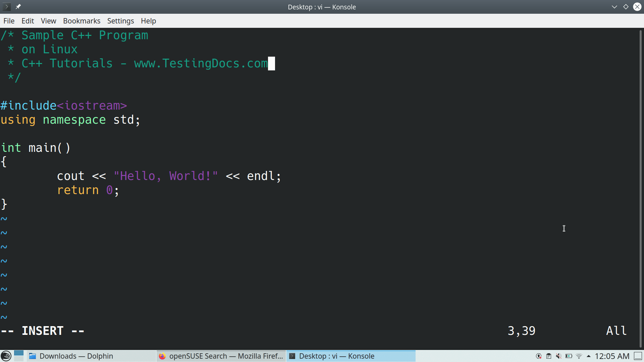Screen dimensions: 644x362
Task: Open the Bookmarks menu in Konsole
Action: click(x=82, y=21)
